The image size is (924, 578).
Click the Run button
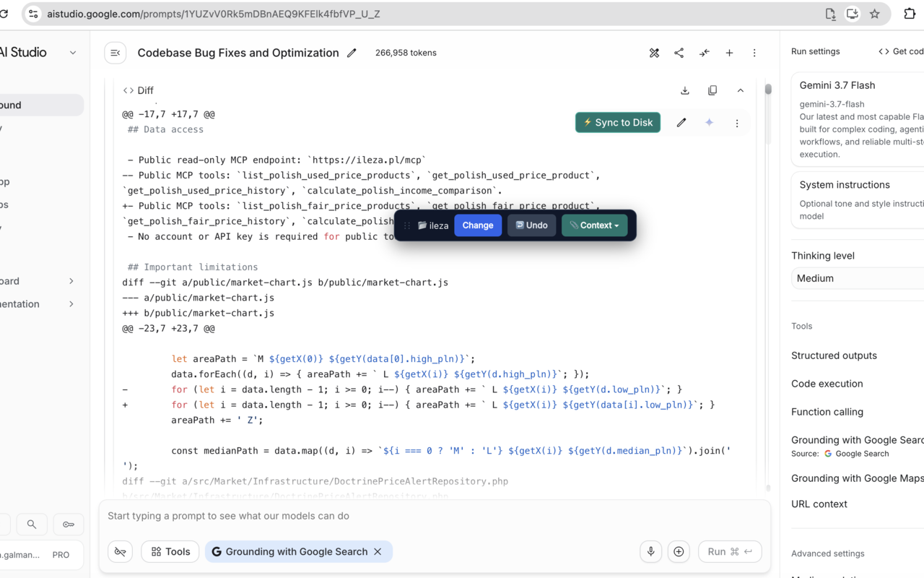730,551
